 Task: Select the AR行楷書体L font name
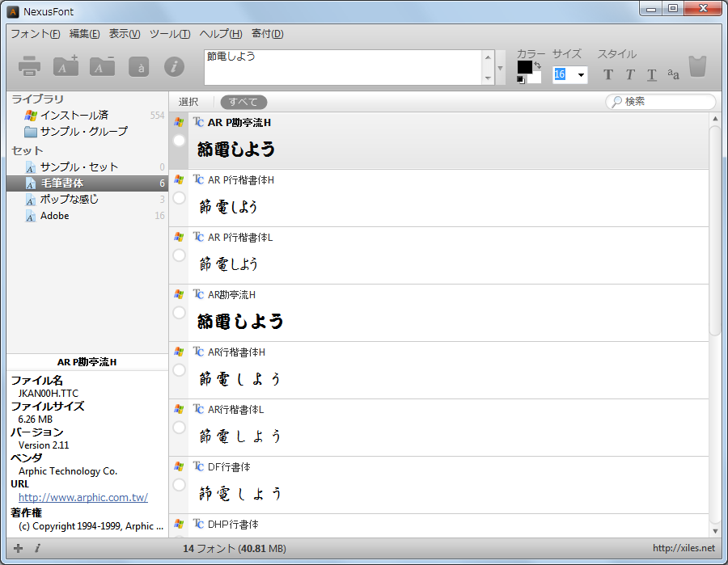point(236,410)
